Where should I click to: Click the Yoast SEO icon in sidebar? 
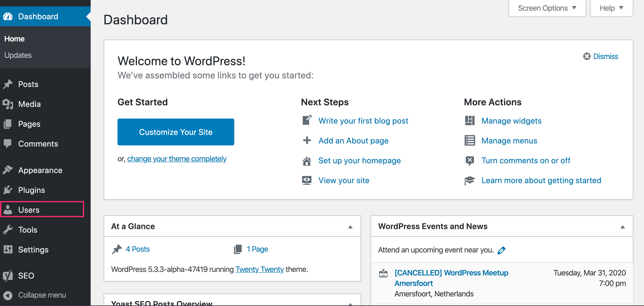[8, 275]
